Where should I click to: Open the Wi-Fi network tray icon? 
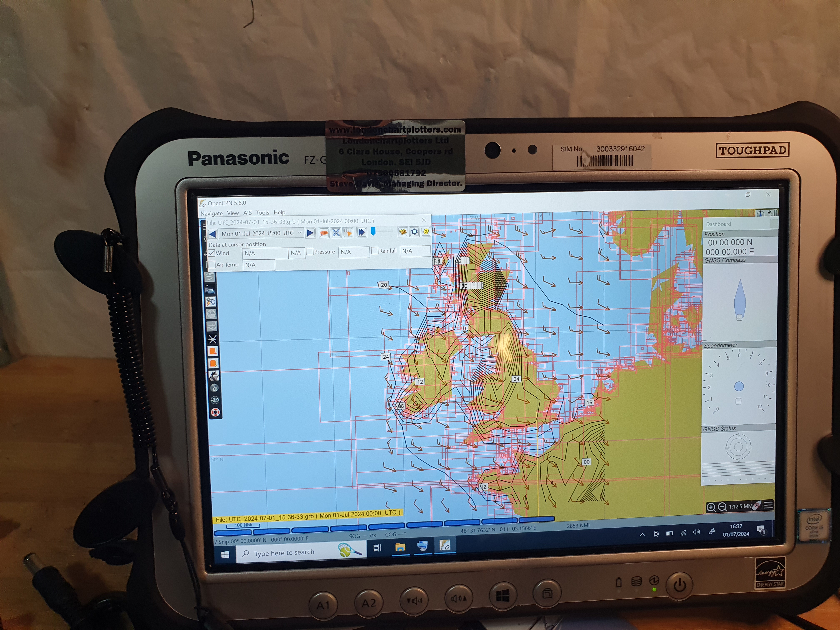[x=683, y=533]
